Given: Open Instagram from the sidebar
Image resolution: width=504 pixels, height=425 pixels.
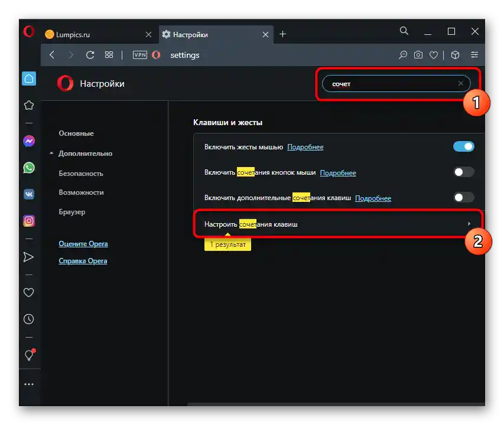Looking at the screenshot, I should coord(29,221).
